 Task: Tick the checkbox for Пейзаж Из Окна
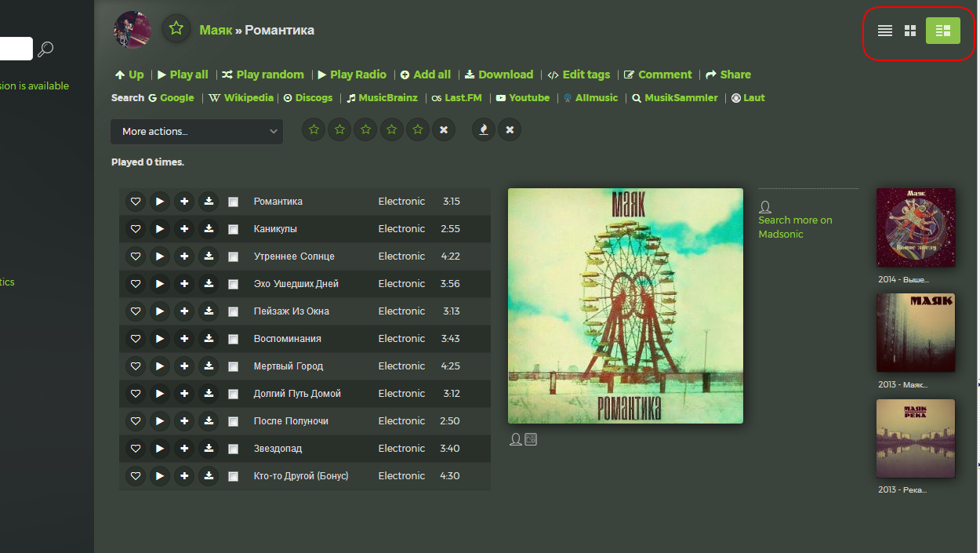pos(233,311)
